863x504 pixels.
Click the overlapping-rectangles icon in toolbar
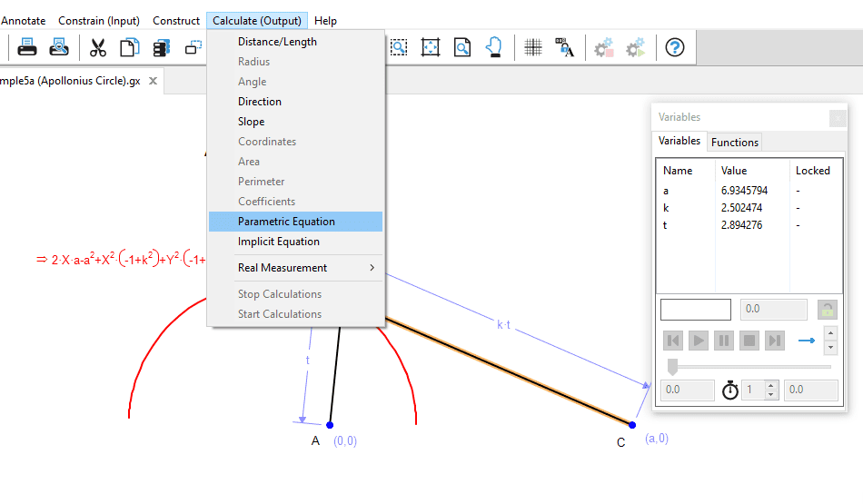[x=193, y=48]
